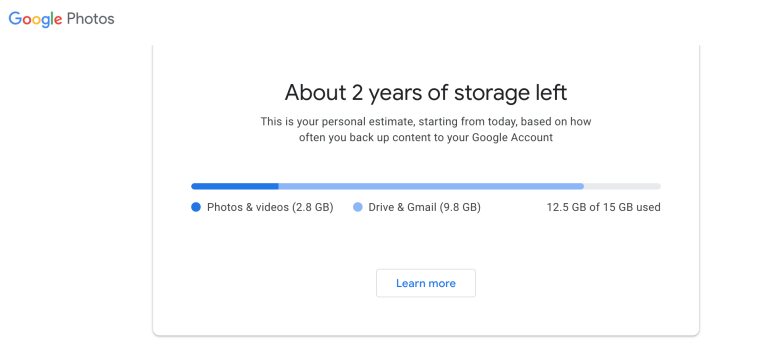Select the Drive & Gmail (9.8 GB) label
The image size is (768, 360).
pos(424,207)
